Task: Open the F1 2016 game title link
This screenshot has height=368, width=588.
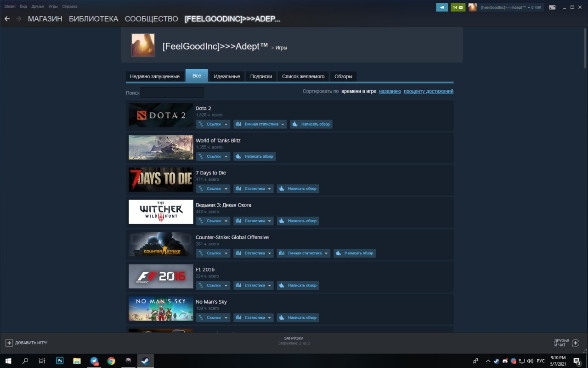Action: pyautogui.click(x=205, y=270)
